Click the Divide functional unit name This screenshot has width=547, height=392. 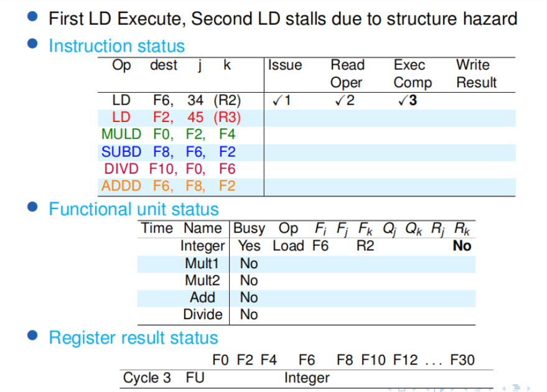point(202,314)
